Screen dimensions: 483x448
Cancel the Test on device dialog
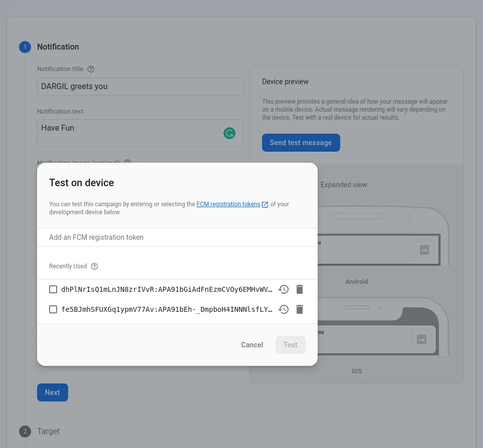(x=252, y=344)
